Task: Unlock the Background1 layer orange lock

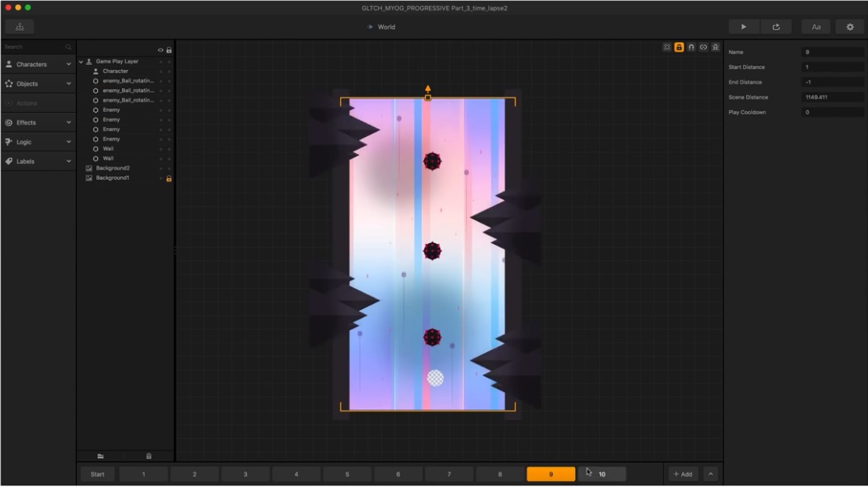Action: [169, 178]
